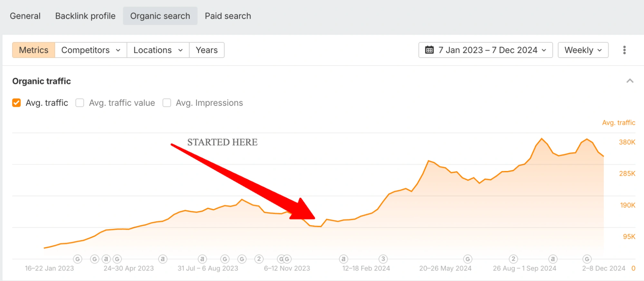Change the Weekly interval dropdown

[x=583, y=50]
